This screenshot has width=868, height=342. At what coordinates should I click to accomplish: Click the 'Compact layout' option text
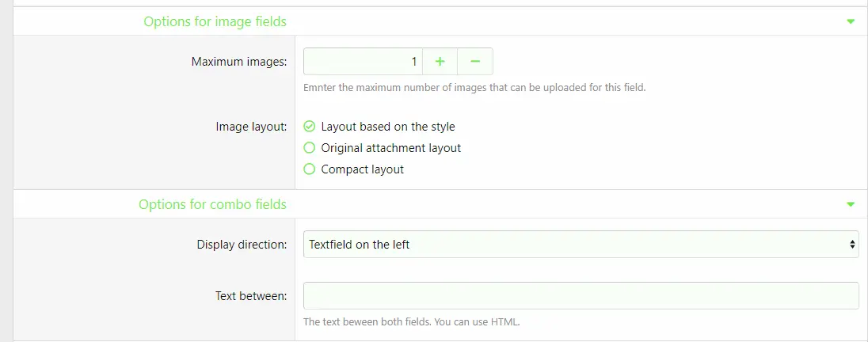point(362,169)
